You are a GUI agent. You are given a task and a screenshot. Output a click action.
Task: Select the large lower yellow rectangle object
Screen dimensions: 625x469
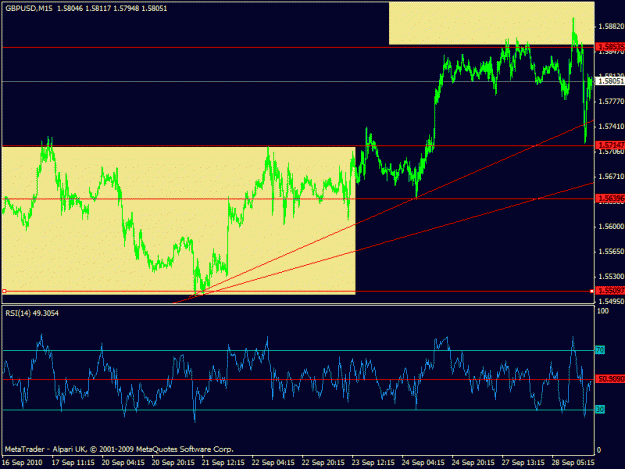click(179, 221)
